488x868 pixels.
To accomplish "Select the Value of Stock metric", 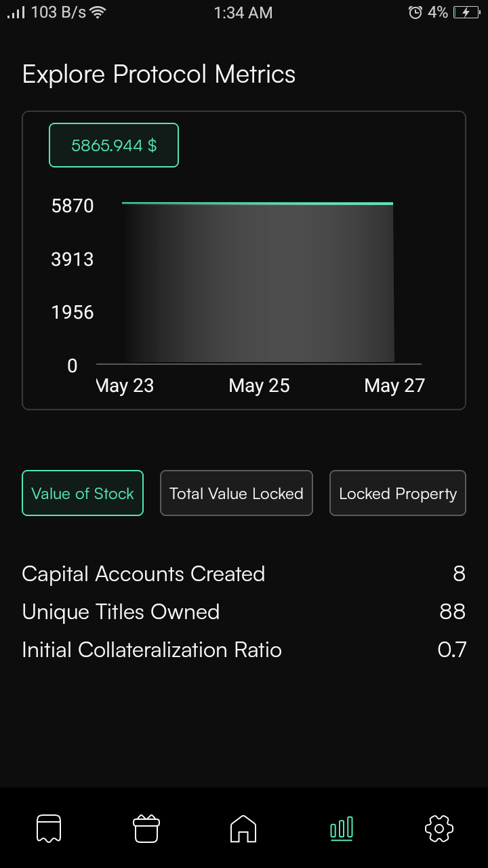I will pos(83,493).
